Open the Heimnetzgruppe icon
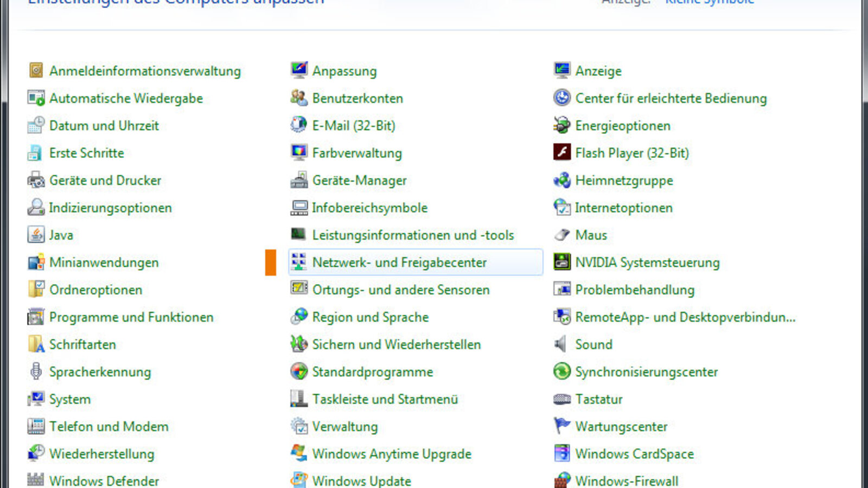This screenshot has width=868, height=488. (562, 180)
